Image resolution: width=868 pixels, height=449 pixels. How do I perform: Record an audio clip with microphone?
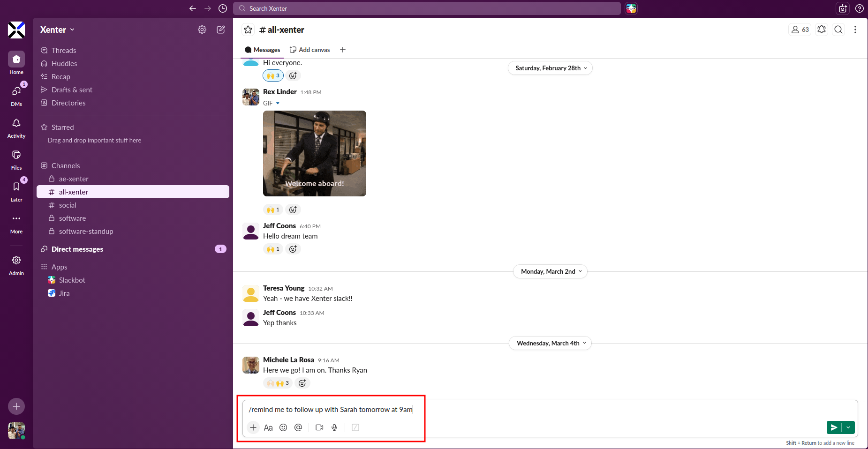[334, 427]
